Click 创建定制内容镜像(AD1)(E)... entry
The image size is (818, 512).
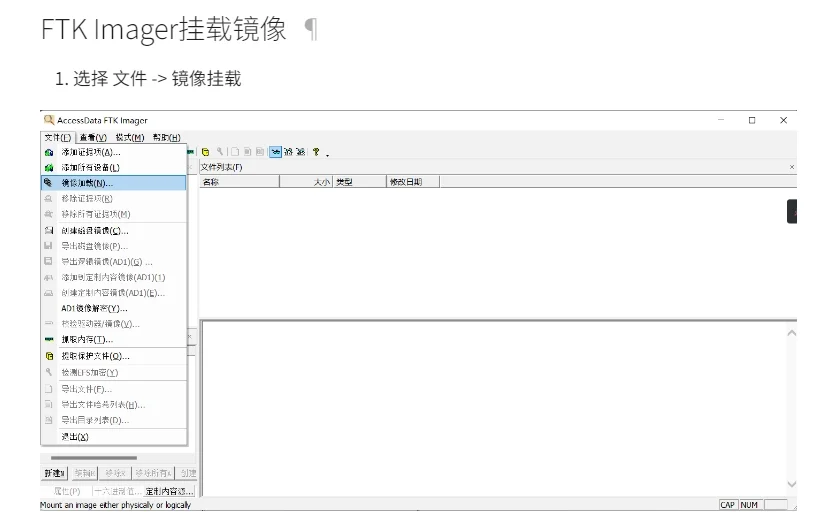pyautogui.click(x=114, y=293)
